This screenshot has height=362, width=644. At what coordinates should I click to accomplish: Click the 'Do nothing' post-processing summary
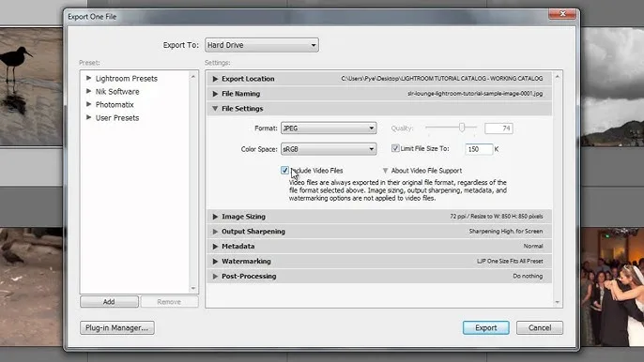click(528, 277)
